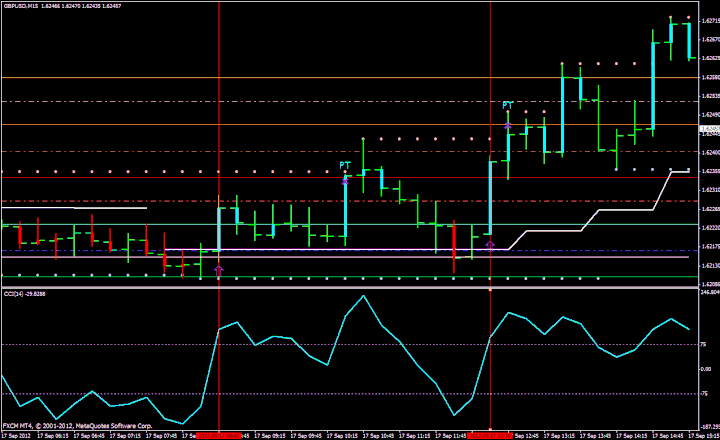
Task: Click the purple X marker under the right PT label
Action: 507,125
